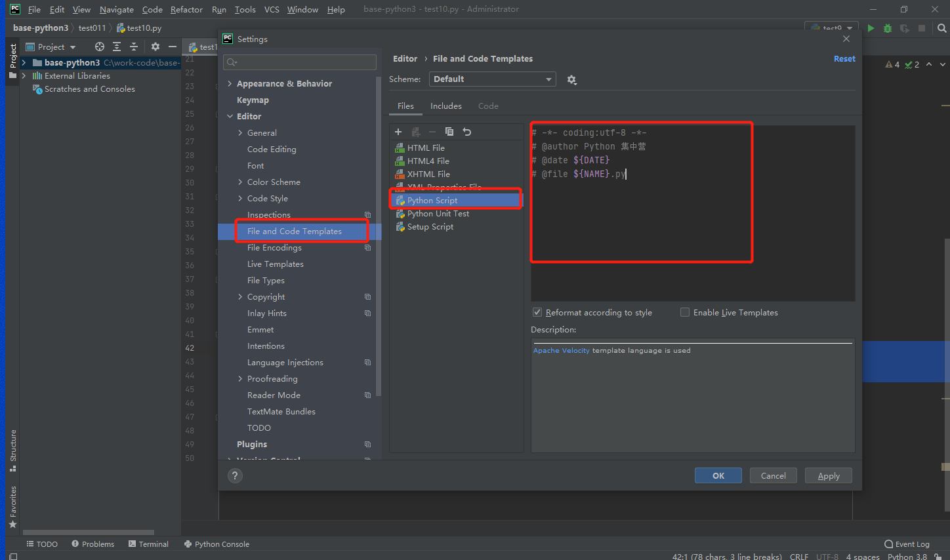Select the XHTML File template
The height and width of the screenshot is (560, 950).
tap(428, 174)
